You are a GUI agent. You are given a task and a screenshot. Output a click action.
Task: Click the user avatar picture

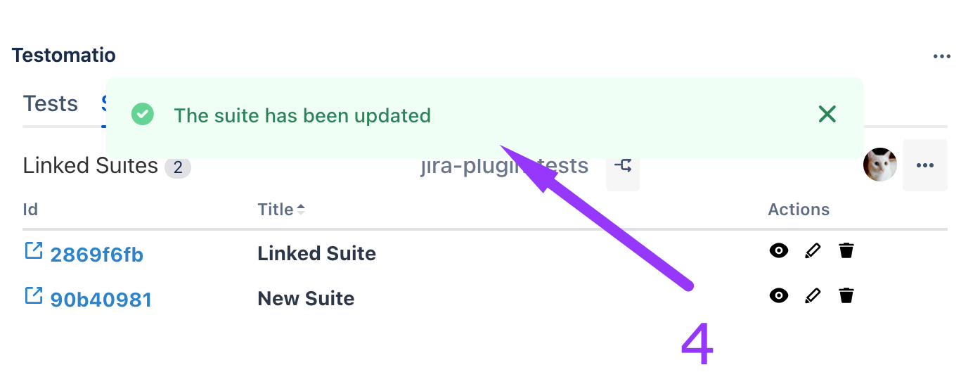click(x=879, y=165)
